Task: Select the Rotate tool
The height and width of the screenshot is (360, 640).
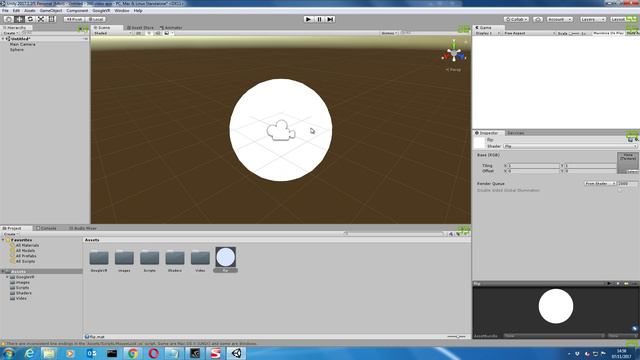Action: [x=30, y=19]
